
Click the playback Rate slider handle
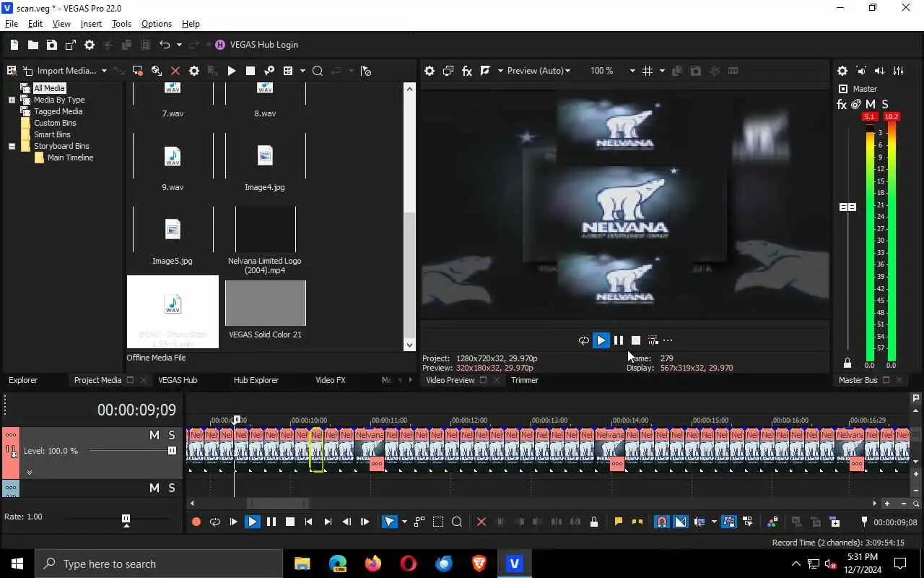coord(126,519)
